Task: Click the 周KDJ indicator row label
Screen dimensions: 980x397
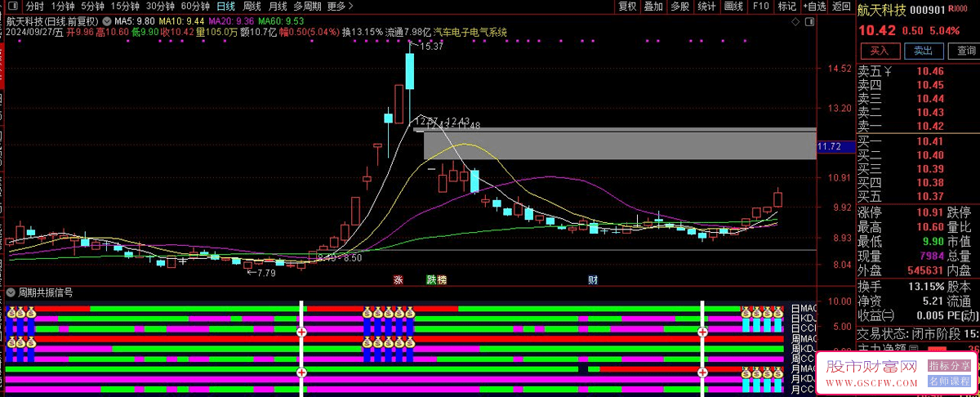Action: (804, 349)
